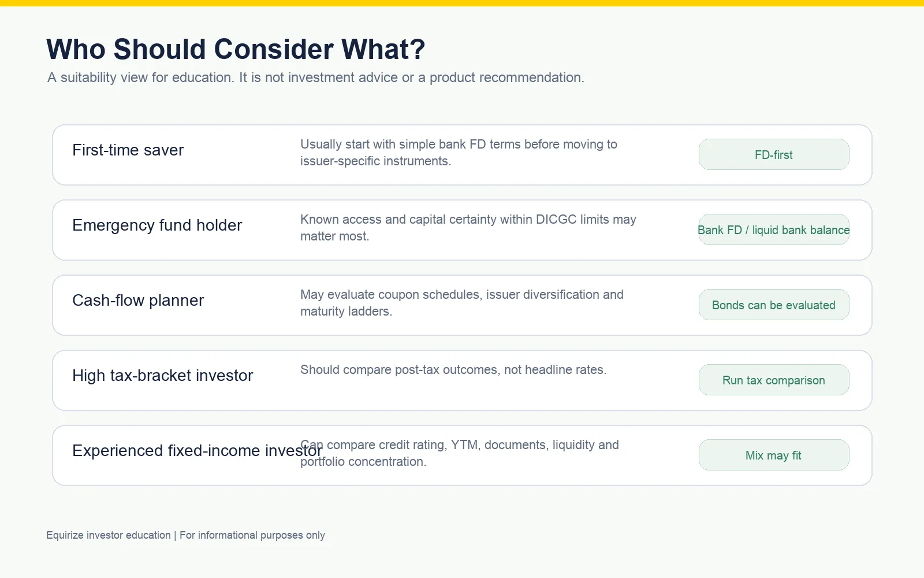This screenshot has width=924, height=578.
Task: Select the Emergency fund holder row title
Action: pos(157,225)
